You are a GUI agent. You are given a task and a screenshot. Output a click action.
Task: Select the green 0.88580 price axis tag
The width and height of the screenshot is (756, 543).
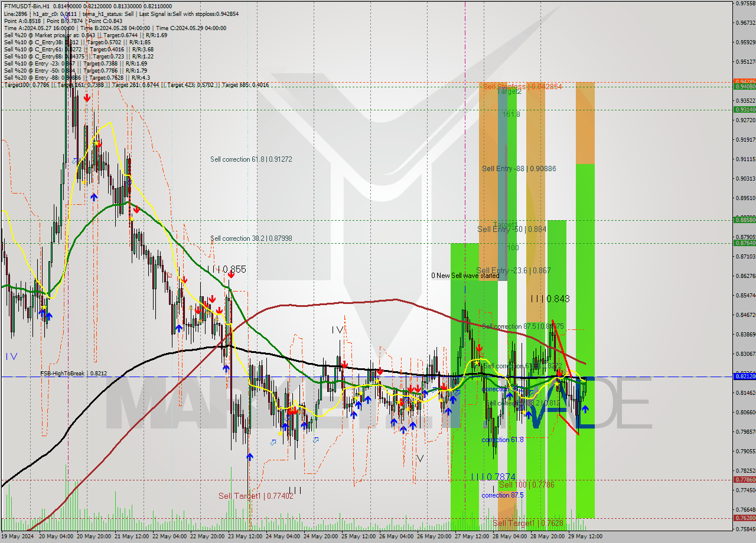pyautogui.click(x=744, y=220)
